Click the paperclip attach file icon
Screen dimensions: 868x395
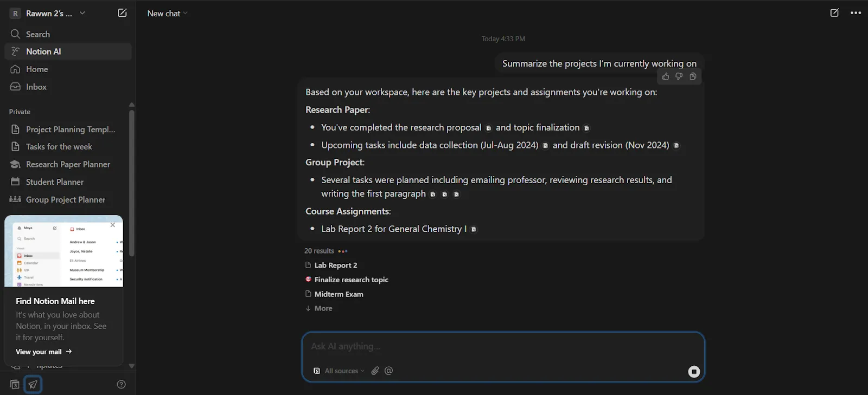375,371
